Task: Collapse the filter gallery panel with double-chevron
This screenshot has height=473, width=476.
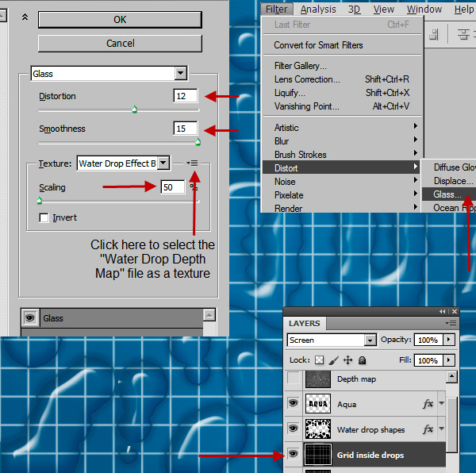Action: [x=25, y=17]
